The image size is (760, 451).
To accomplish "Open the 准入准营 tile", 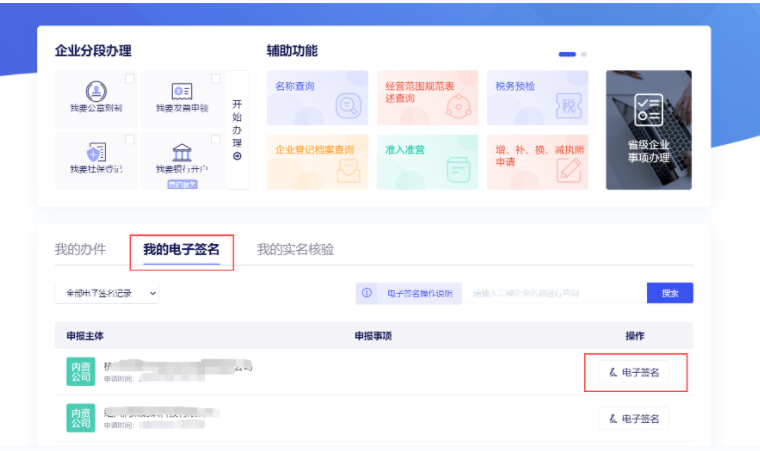I will 427,161.
